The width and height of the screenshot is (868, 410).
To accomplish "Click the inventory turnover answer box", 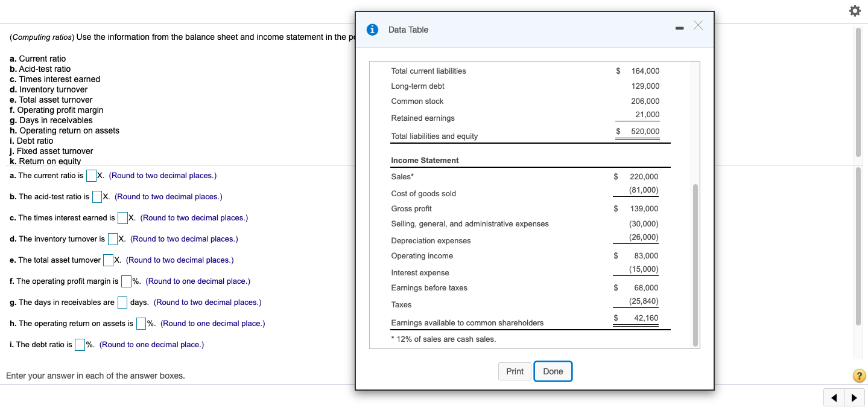I will coord(112,239).
